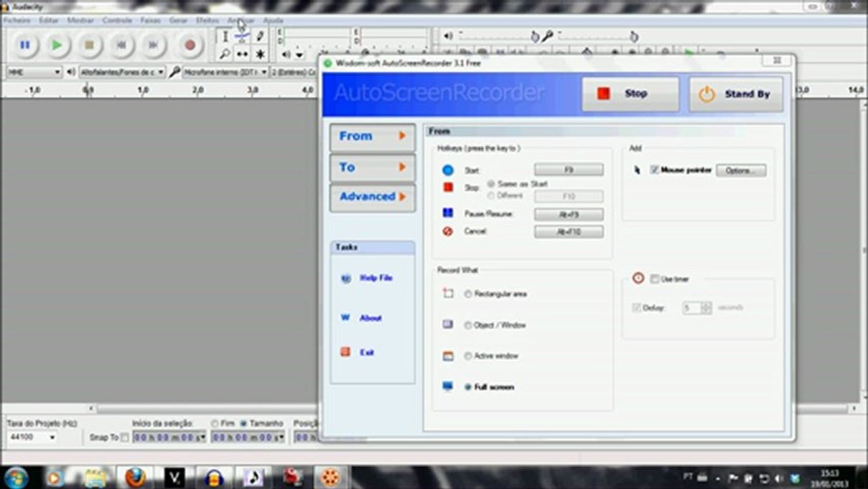
Task: Stop playback with Audacity Stop button
Action: (x=90, y=46)
